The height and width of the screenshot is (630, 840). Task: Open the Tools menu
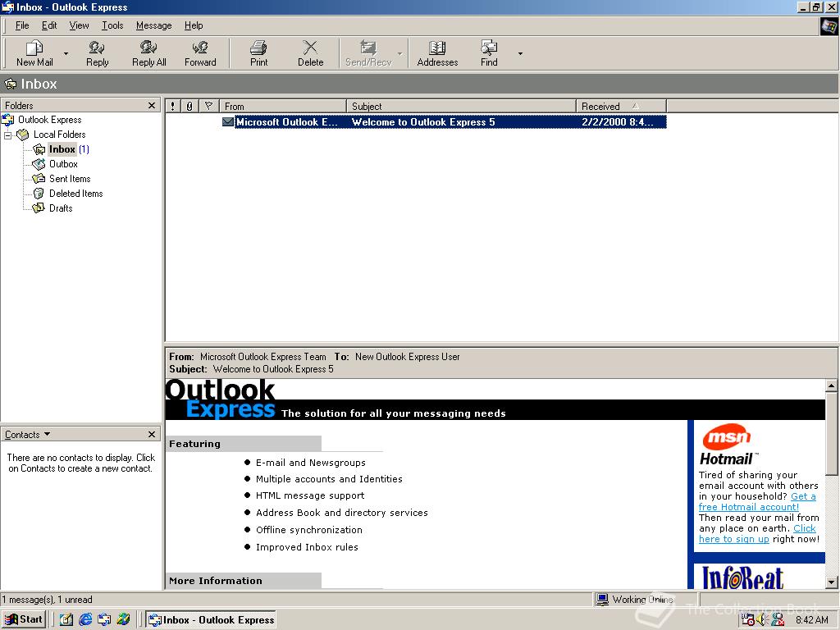pos(112,25)
